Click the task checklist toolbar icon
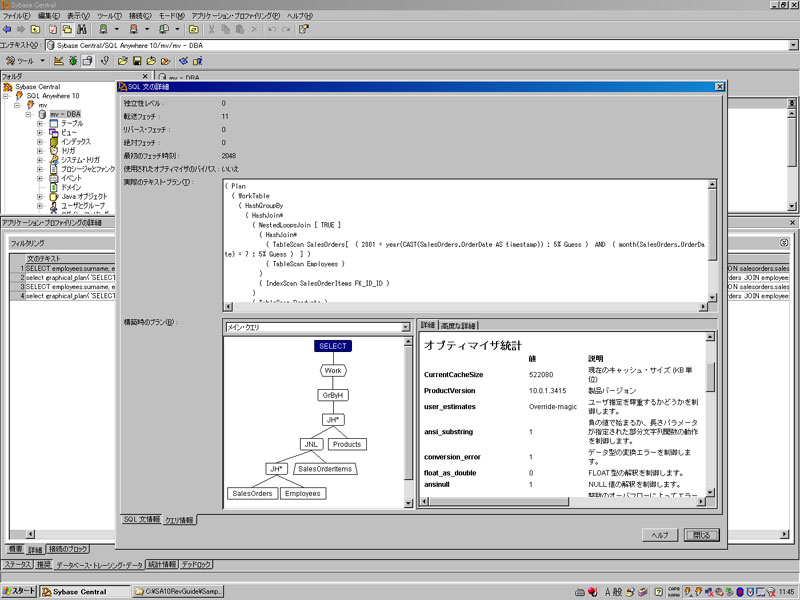800x600 pixels. [x=53, y=30]
